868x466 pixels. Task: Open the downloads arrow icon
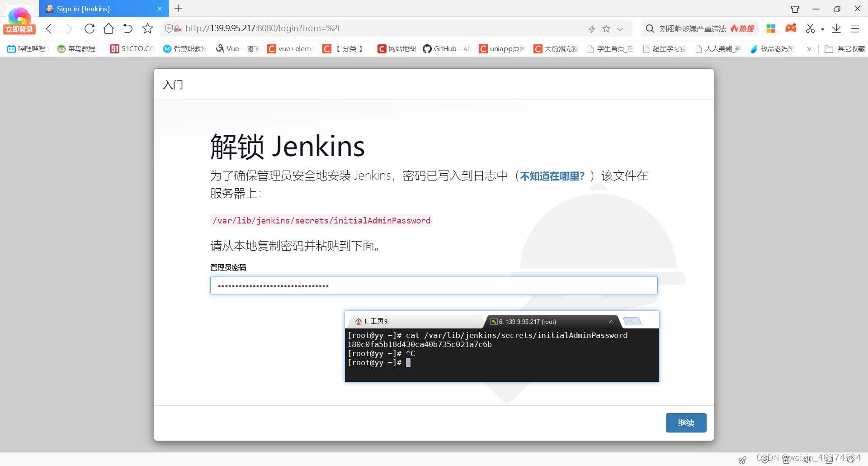pos(836,29)
